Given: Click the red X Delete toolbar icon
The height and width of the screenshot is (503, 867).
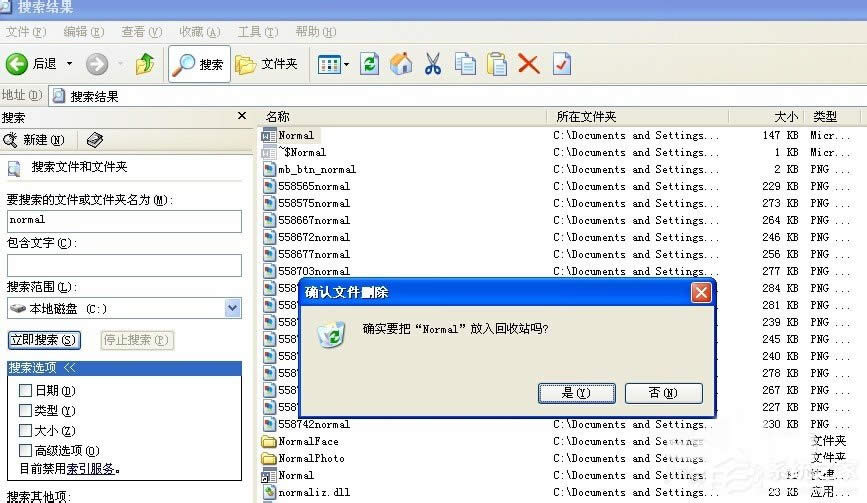Looking at the screenshot, I should (529, 64).
